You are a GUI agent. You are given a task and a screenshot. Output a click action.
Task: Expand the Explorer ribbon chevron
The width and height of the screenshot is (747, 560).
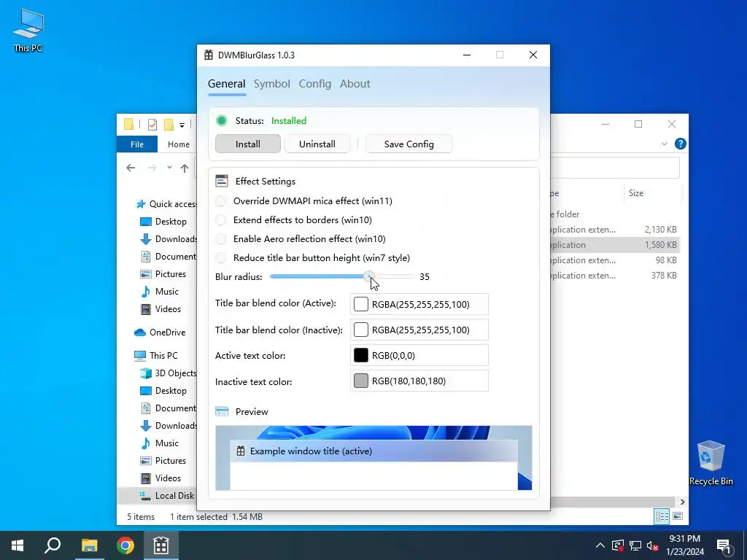(665, 144)
